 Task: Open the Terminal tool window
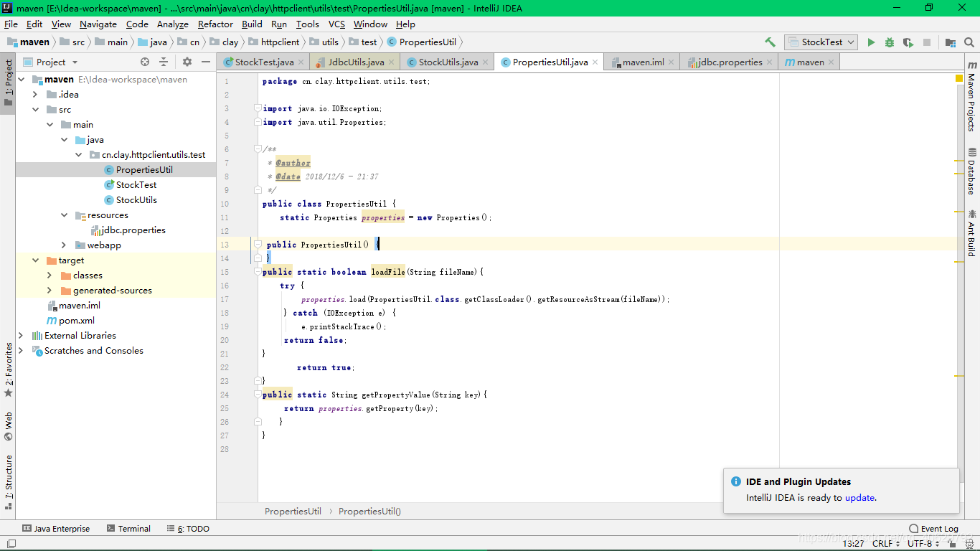[x=133, y=528]
